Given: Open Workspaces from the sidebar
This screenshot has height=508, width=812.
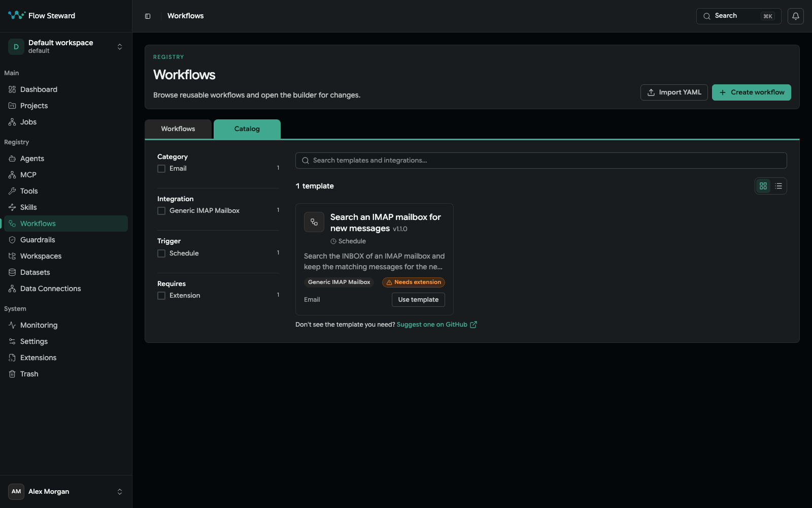Looking at the screenshot, I should click(x=66, y=256).
